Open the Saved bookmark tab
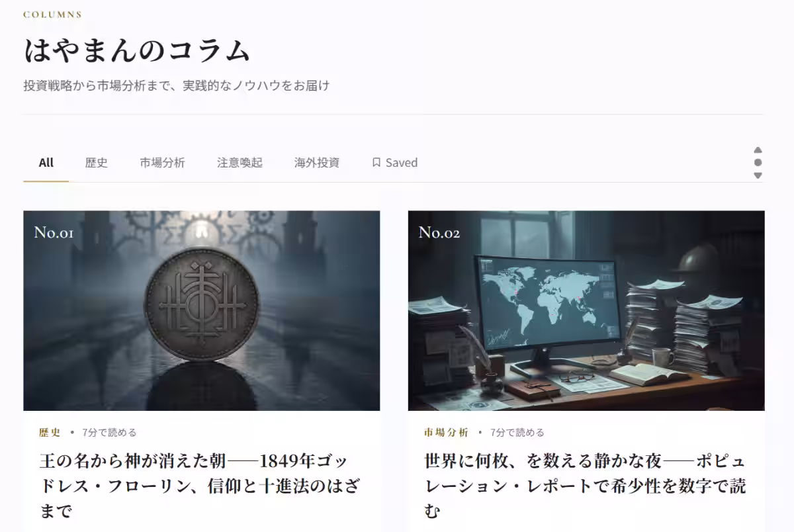 [x=395, y=163]
